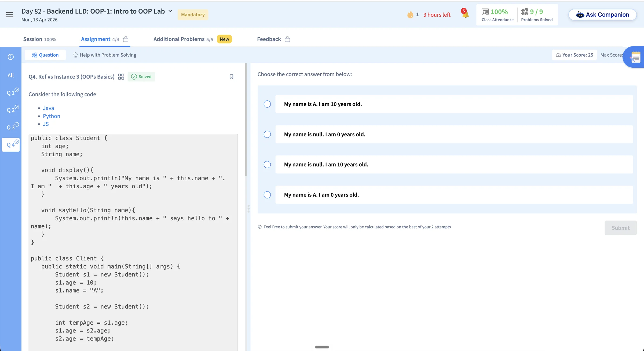Switch to the Assignment tab
Screen dimensions: 644x351
point(100,39)
